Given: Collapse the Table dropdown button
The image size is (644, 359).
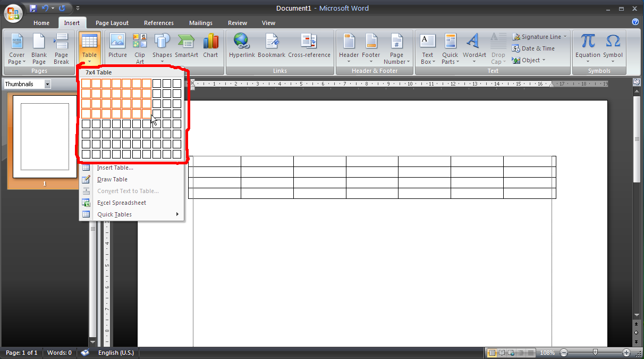Looking at the screenshot, I should pos(89,49).
